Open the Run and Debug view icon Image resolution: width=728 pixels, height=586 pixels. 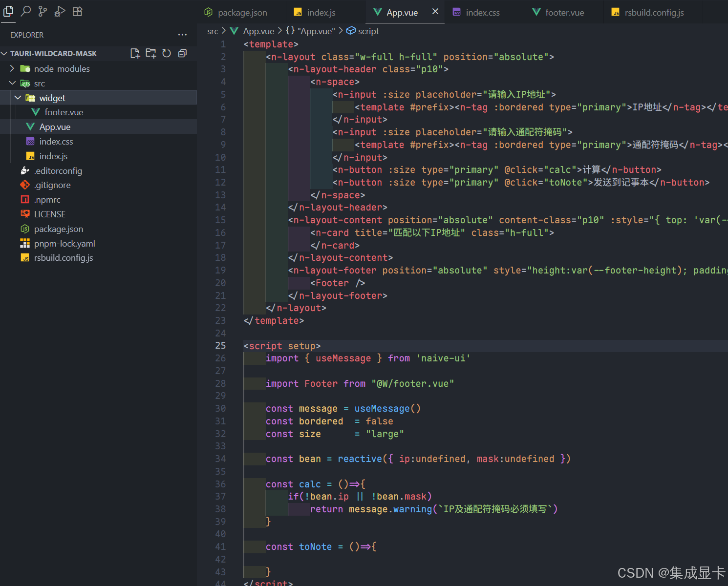coord(60,11)
